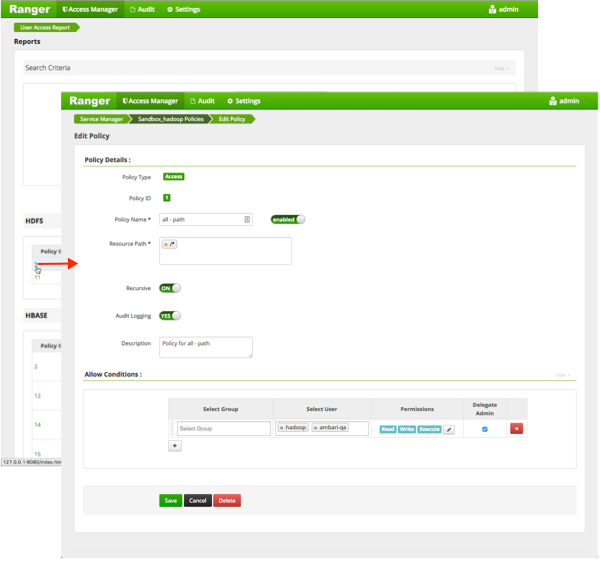Click into the Policy Name text field

tap(200, 219)
